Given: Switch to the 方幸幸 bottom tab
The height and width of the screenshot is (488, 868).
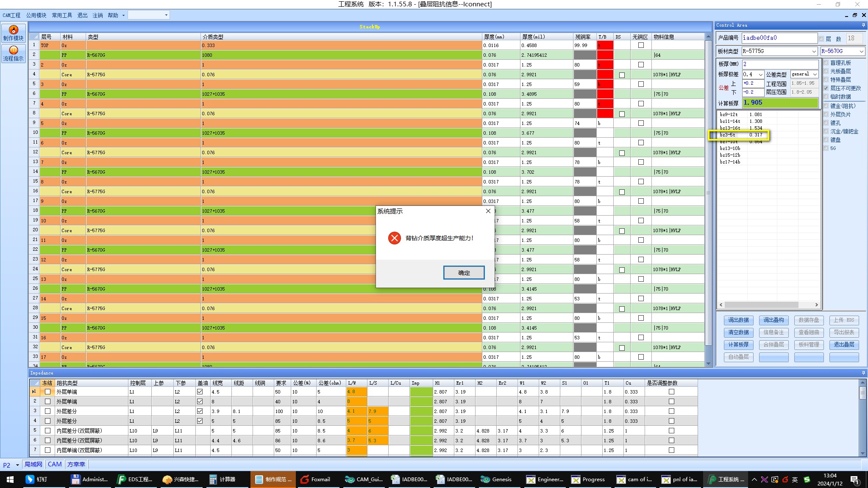Looking at the screenshot, I should pyautogui.click(x=76, y=464).
